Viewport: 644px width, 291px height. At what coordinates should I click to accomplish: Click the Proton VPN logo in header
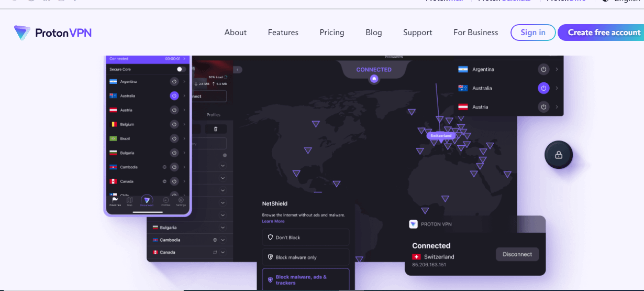tap(53, 33)
